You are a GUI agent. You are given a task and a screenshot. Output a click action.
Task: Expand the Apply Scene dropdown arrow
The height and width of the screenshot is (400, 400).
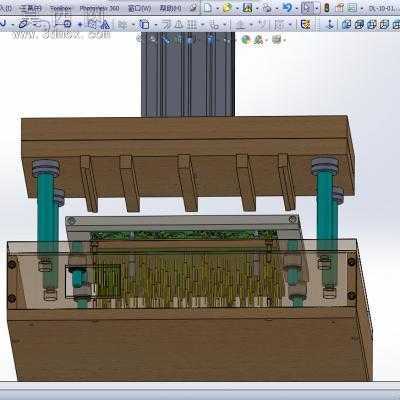[x=267, y=41]
